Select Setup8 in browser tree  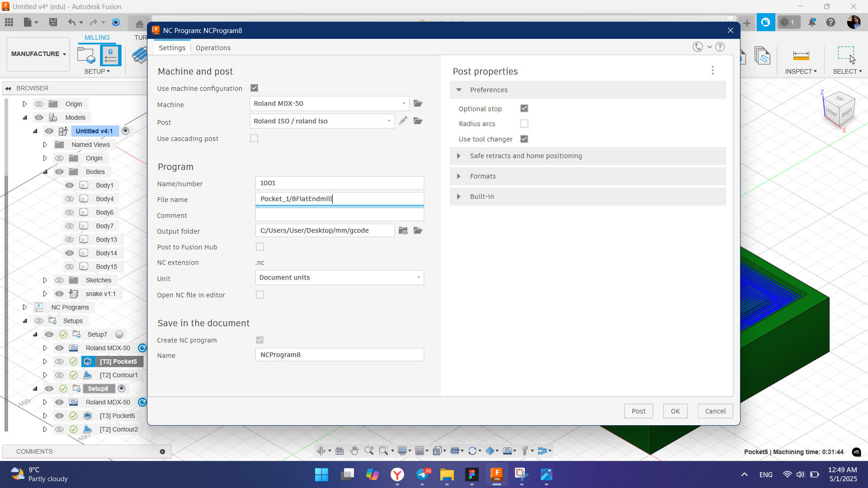[x=98, y=389]
